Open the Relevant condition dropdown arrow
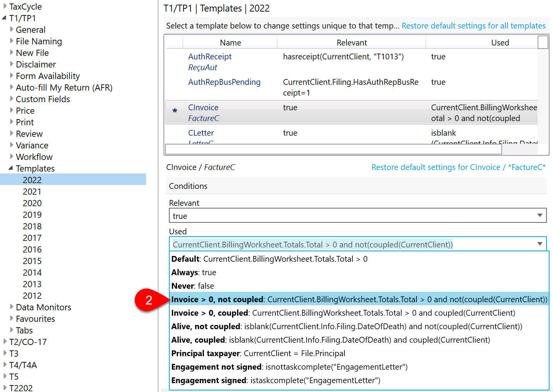The image size is (553, 392). (540, 215)
